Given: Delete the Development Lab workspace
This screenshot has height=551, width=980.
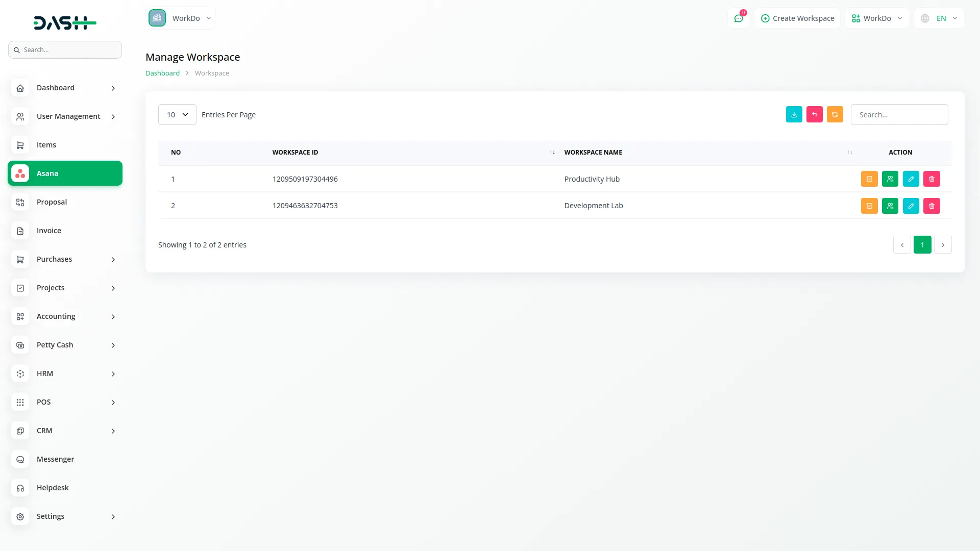Looking at the screenshot, I should (932, 206).
